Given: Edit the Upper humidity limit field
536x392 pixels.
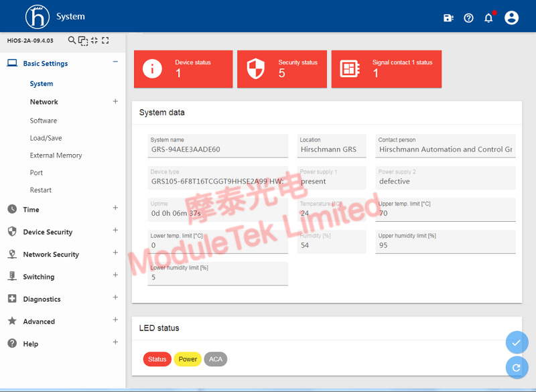Looking at the screenshot, I should (446, 242).
